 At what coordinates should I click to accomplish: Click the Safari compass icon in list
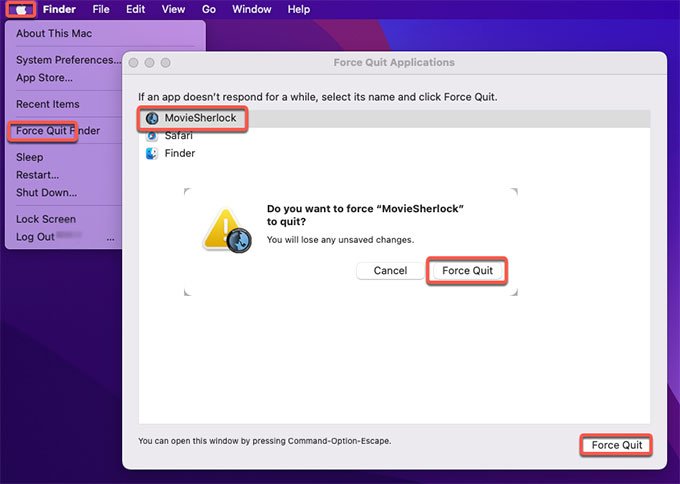click(x=152, y=136)
